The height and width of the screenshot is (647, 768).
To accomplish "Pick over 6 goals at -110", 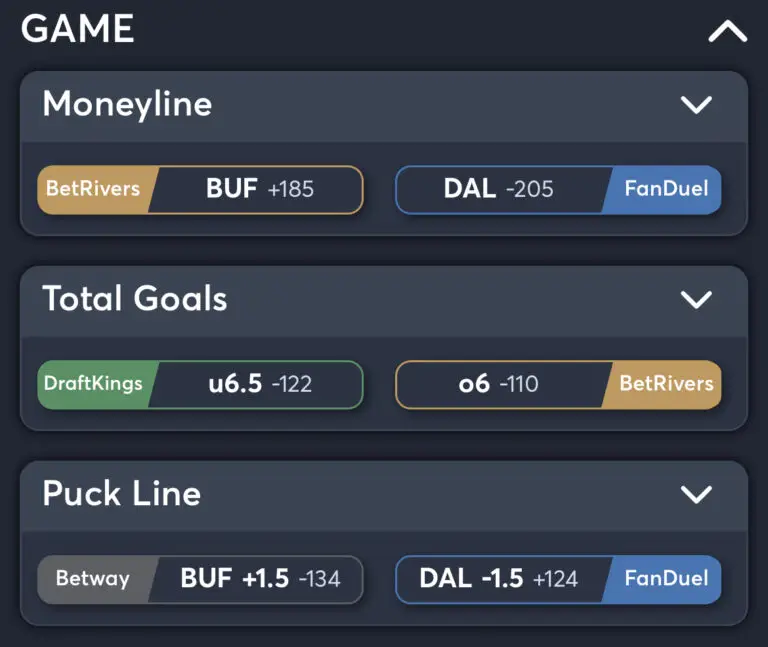I will (x=499, y=384).
